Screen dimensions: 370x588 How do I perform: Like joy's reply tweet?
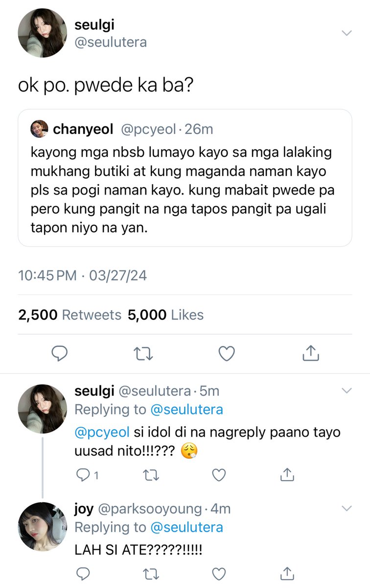(220, 573)
